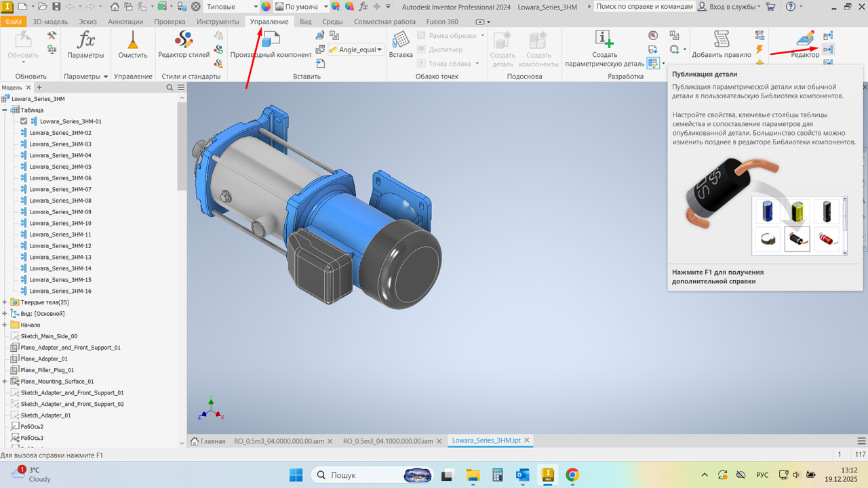Click Создать параметрическую деталь tool
The height and width of the screenshot is (488, 868).
point(604,48)
